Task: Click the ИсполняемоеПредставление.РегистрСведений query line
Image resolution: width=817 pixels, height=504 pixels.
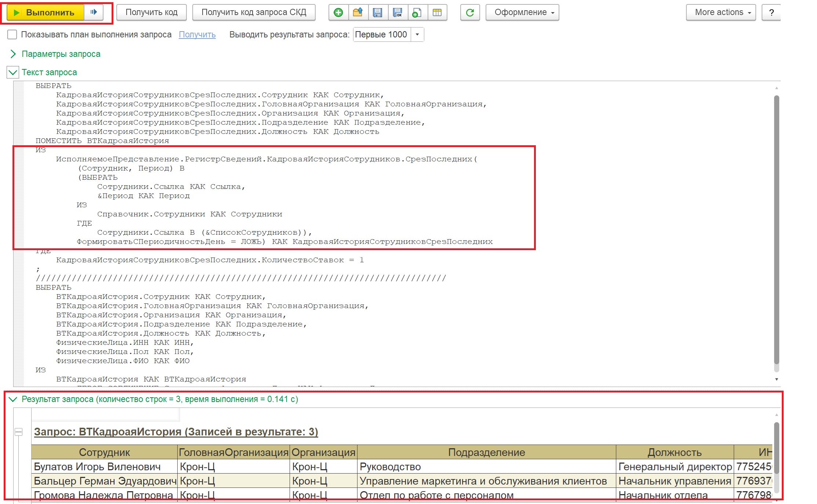Action: click(266, 159)
